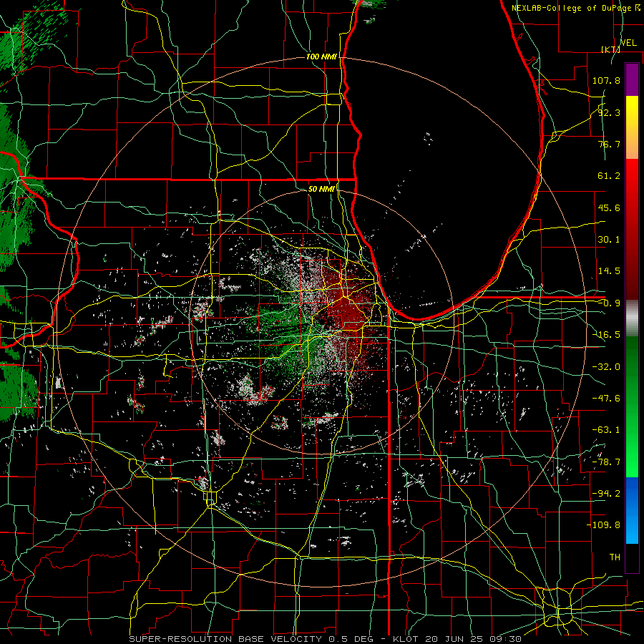The width and height of the screenshot is (644, 644).
Task: Select the -94.2 scale value
Action: coord(606,494)
